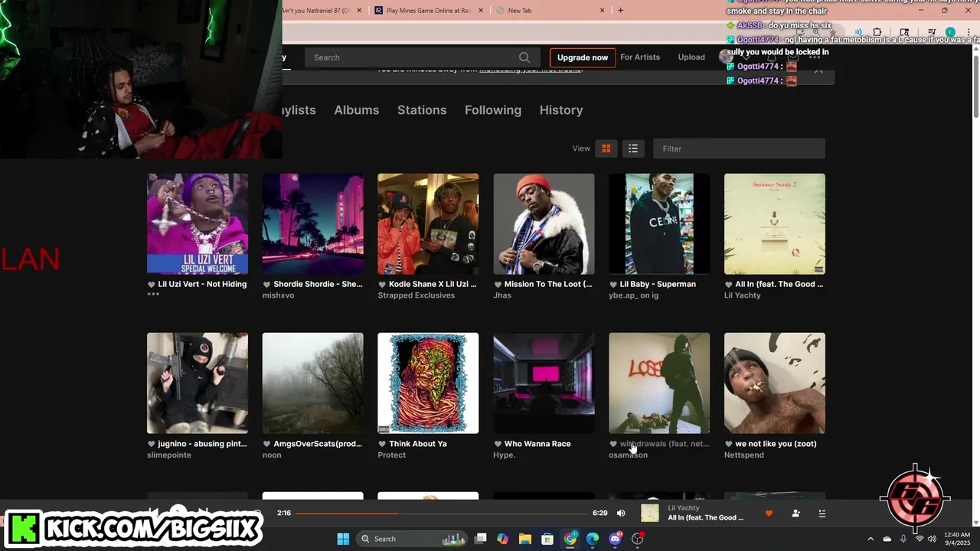The image size is (980, 551).
Task: Open the Following library tab
Action: [x=493, y=110]
